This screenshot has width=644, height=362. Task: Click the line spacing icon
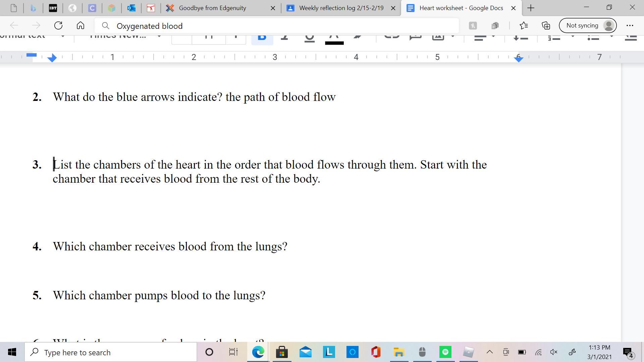click(x=521, y=37)
